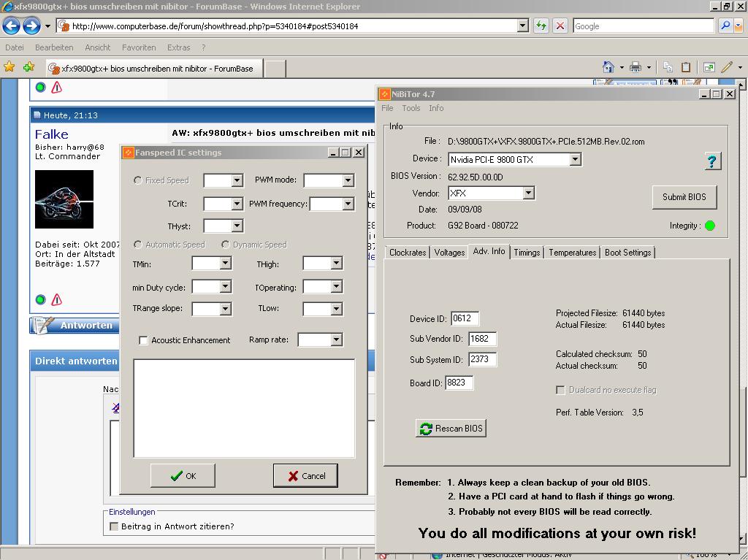Open the THigh dropdown

[336, 264]
